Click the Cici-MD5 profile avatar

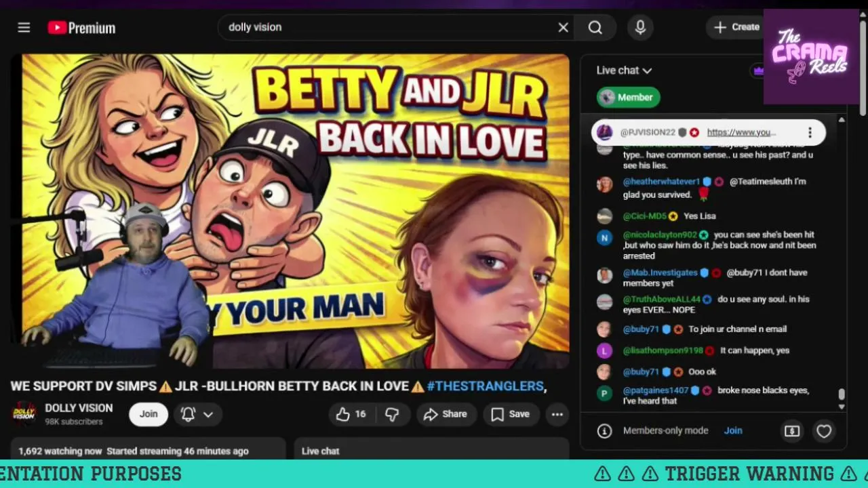point(604,216)
